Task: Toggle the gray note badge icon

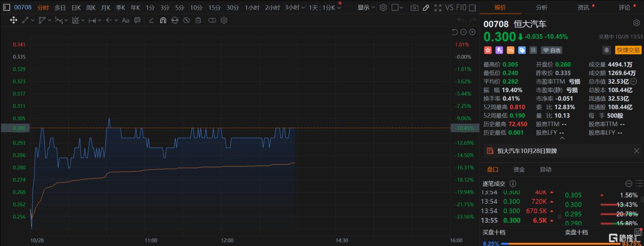Action: [x=533, y=50]
